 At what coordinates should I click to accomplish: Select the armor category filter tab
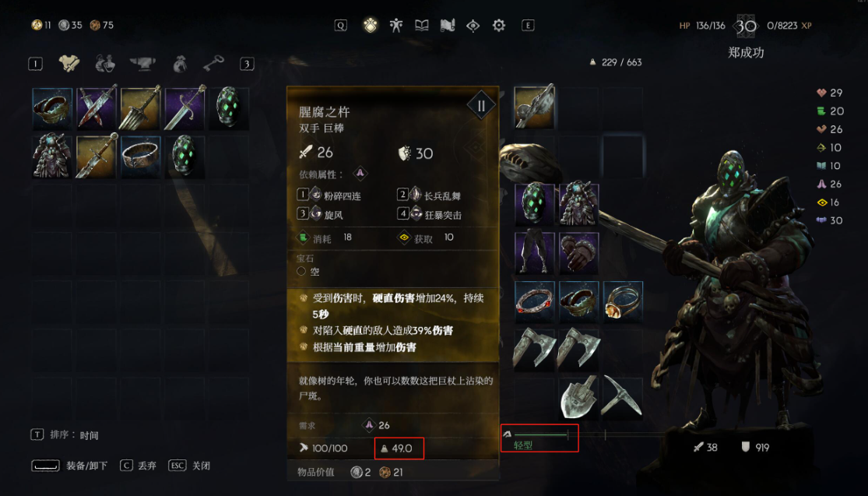point(70,64)
